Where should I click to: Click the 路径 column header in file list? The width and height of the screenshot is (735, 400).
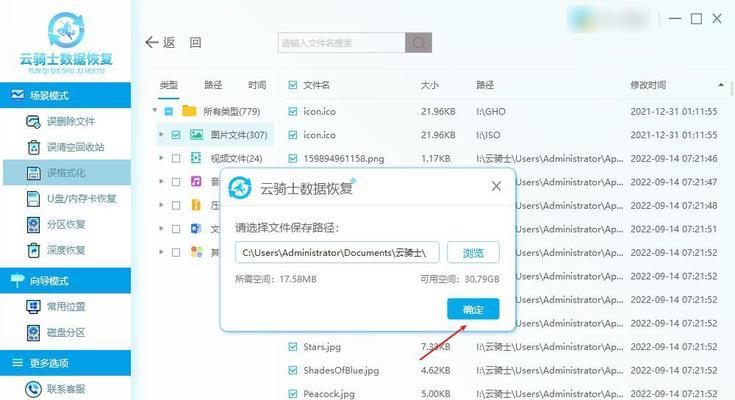(485, 85)
